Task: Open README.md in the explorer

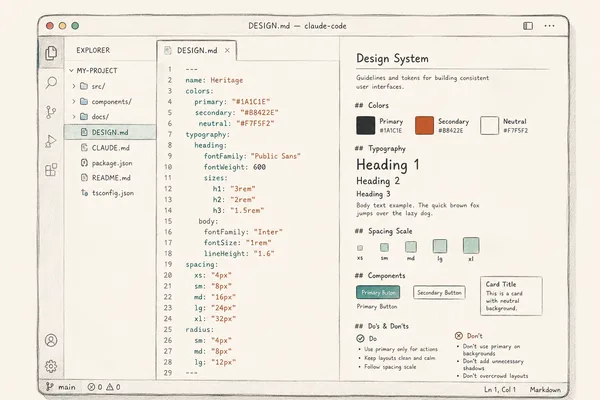Action: pyautogui.click(x=110, y=178)
